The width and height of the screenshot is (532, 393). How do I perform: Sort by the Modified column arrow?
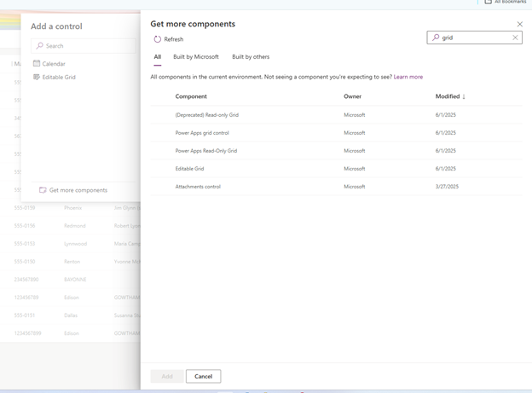tap(464, 96)
